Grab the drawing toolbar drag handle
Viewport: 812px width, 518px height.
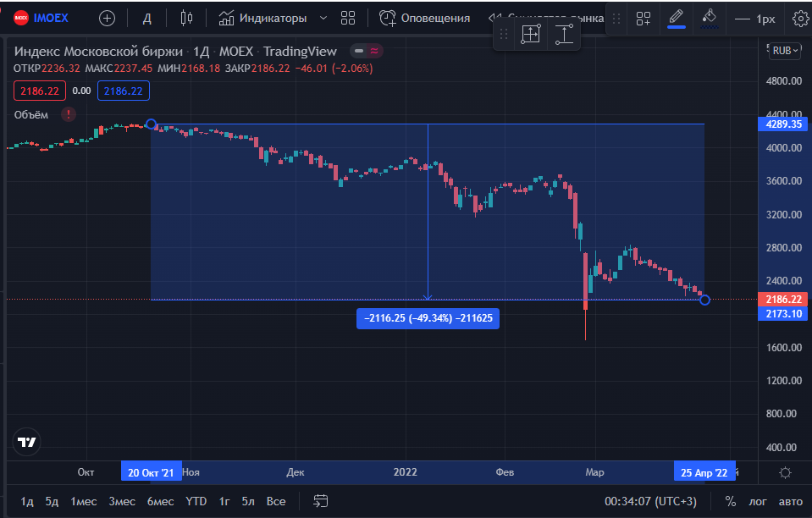point(616,19)
